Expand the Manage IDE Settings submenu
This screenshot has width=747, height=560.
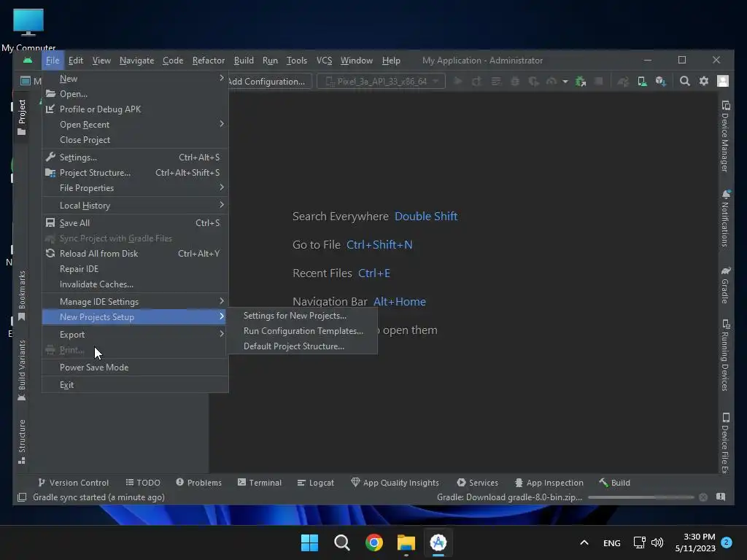[135, 301]
